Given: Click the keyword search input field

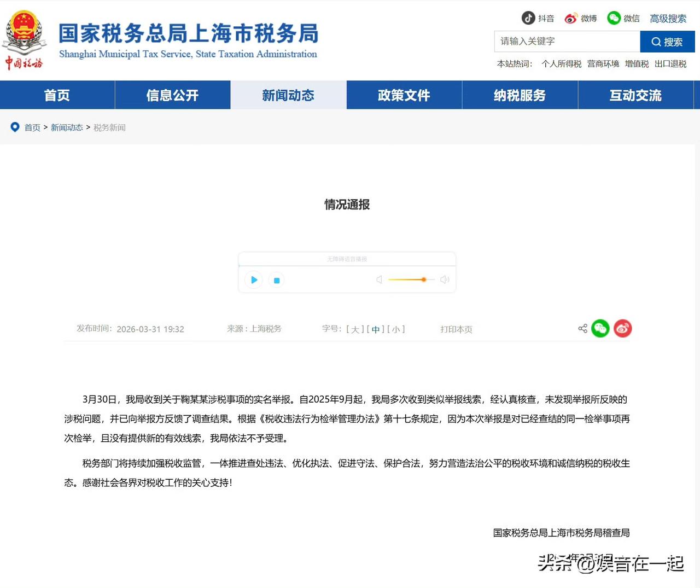Looking at the screenshot, I should (x=566, y=42).
